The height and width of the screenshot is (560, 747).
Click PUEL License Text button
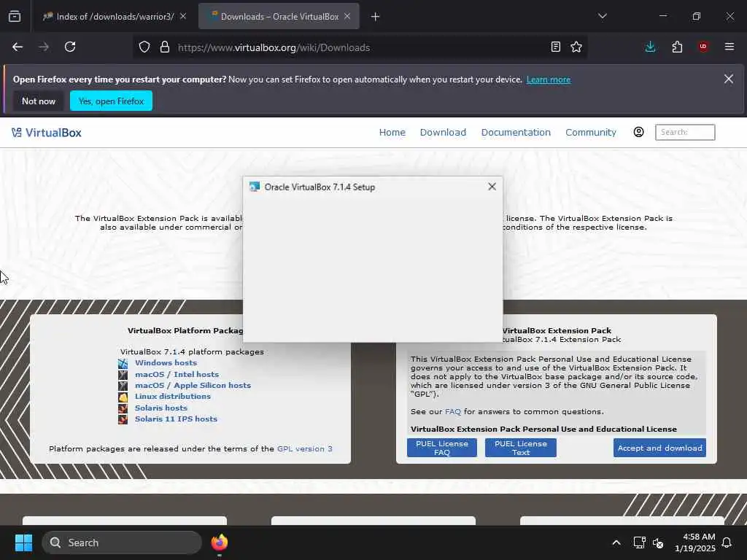521,448
